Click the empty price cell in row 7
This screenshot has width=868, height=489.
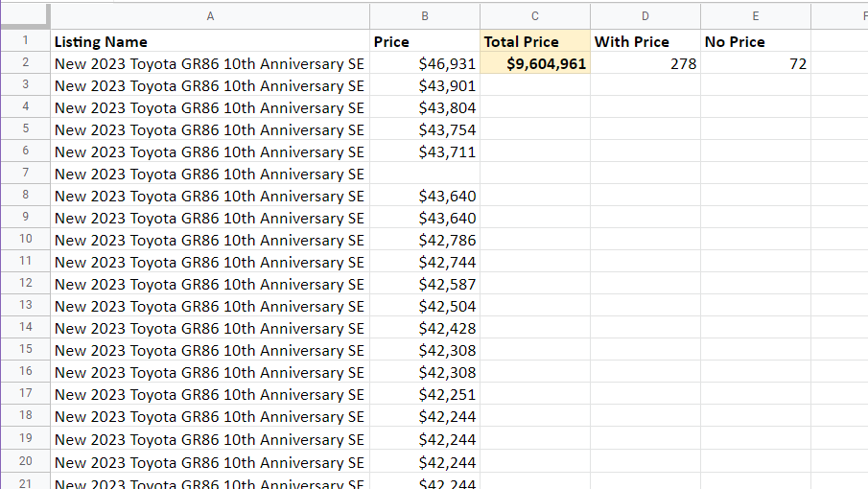pos(425,174)
